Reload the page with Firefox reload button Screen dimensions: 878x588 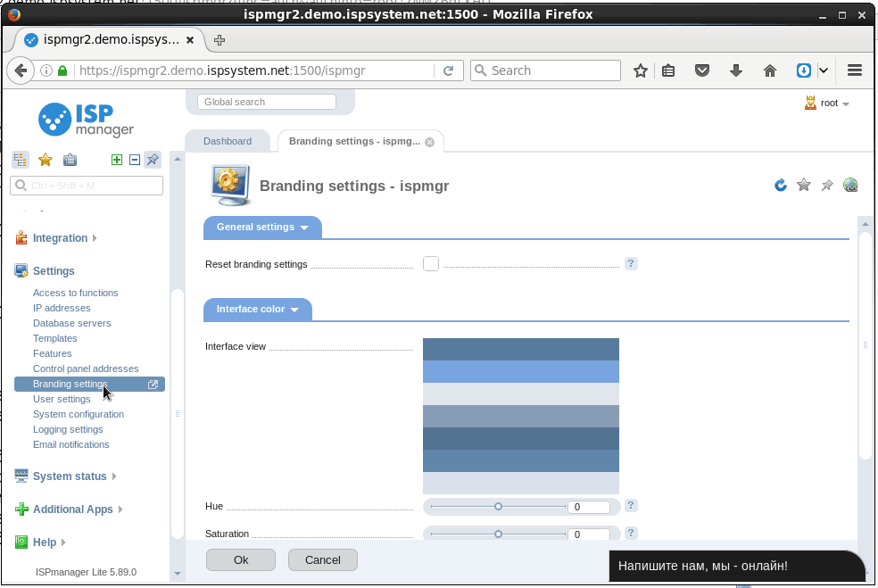(x=449, y=70)
